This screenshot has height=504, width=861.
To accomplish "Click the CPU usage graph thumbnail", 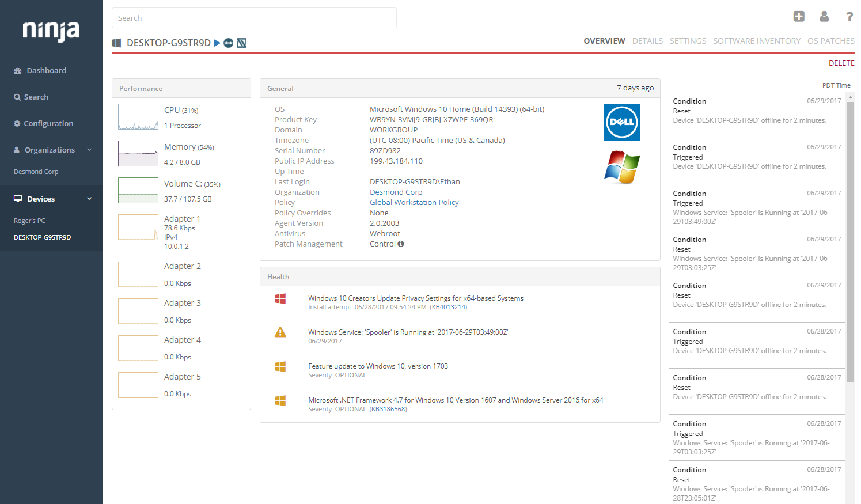I will tap(138, 117).
